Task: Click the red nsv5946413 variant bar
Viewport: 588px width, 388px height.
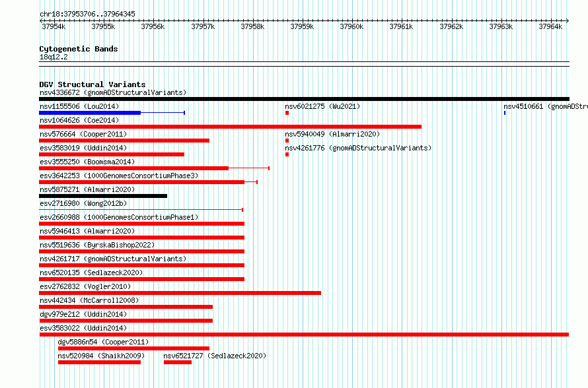Action: (142, 238)
